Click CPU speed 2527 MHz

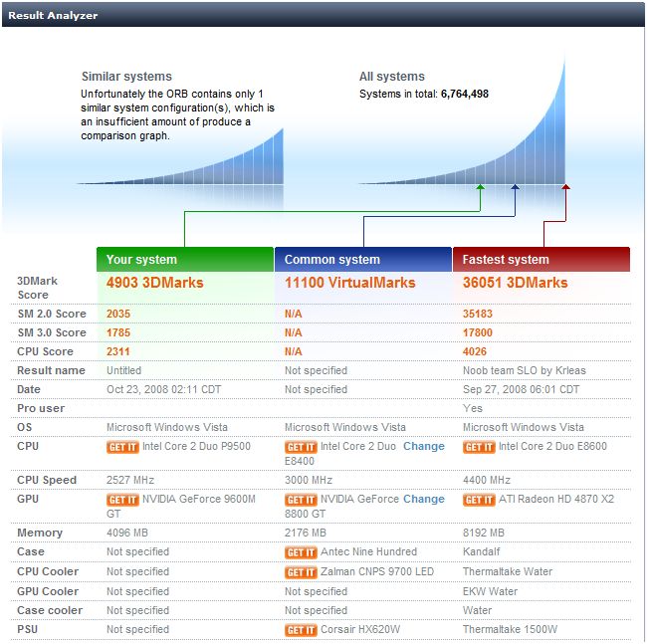pos(130,481)
